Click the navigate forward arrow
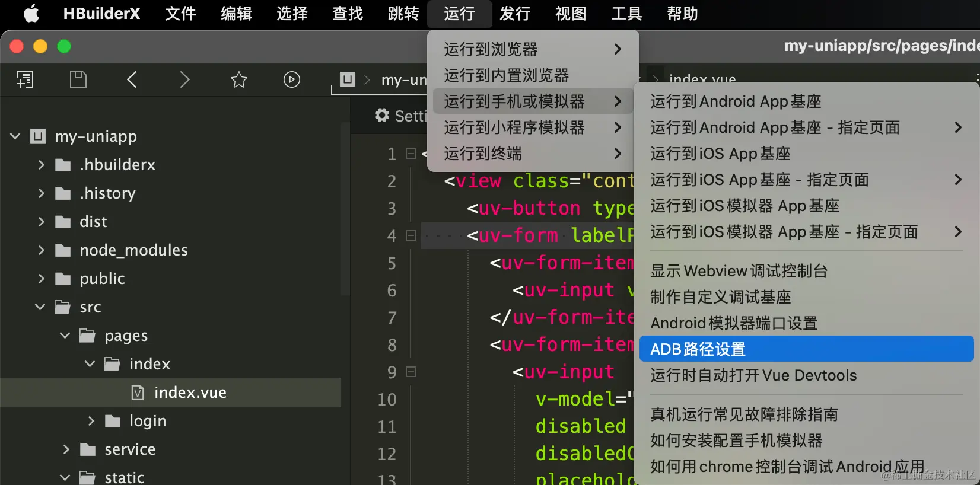The width and height of the screenshot is (980, 485). 185,79
